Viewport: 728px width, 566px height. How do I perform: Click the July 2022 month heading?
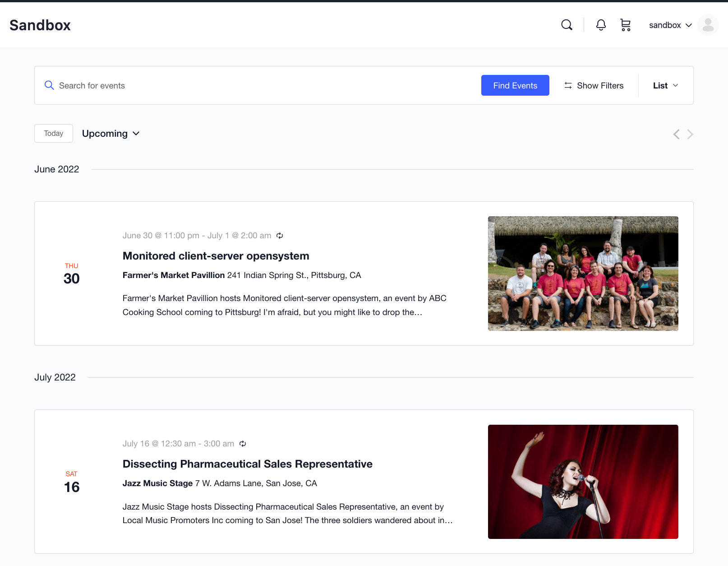55,377
